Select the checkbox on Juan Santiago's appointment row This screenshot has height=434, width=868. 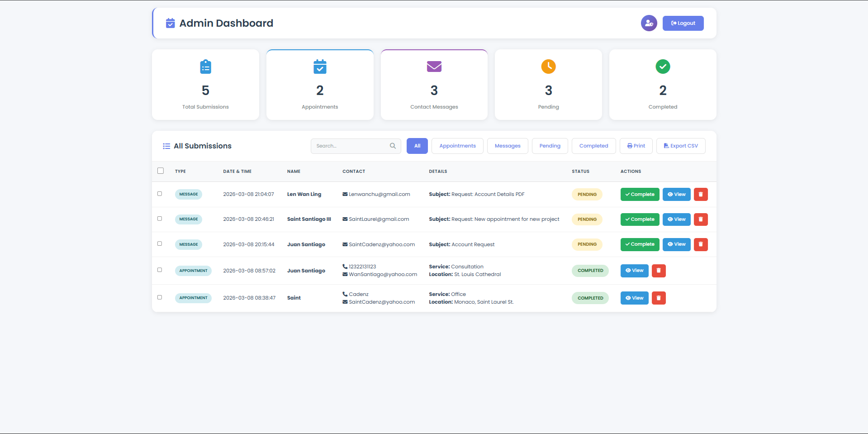coord(159,270)
